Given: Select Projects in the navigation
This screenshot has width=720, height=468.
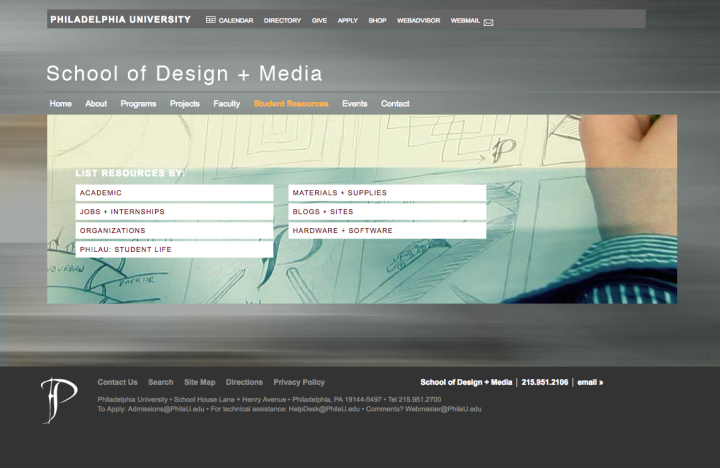Looking at the screenshot, I should [x=185, y=104].
